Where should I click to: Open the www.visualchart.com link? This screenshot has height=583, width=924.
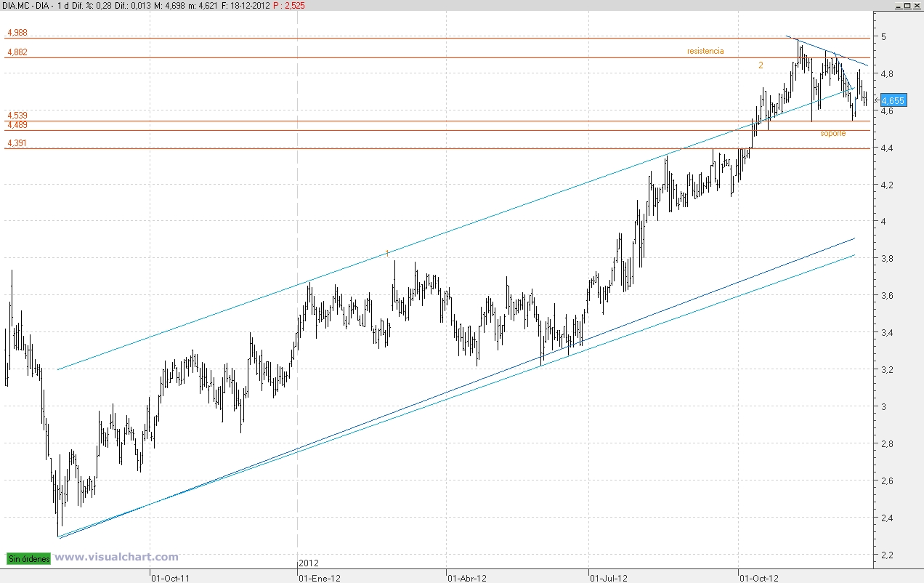[x=117, y=558]
